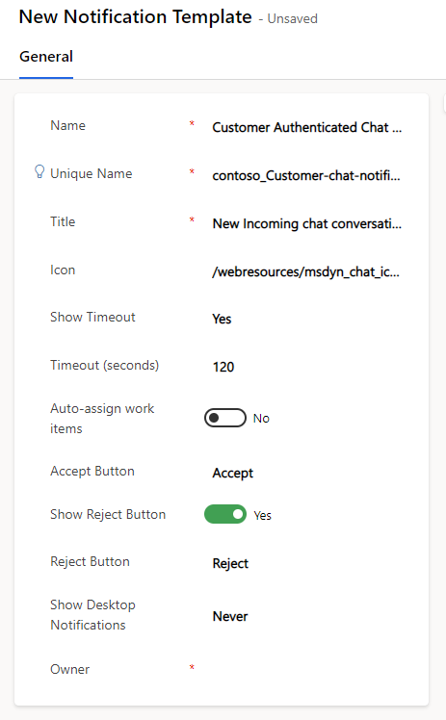Click the lightbulb icon beside Unique Name

coord(40,172)
